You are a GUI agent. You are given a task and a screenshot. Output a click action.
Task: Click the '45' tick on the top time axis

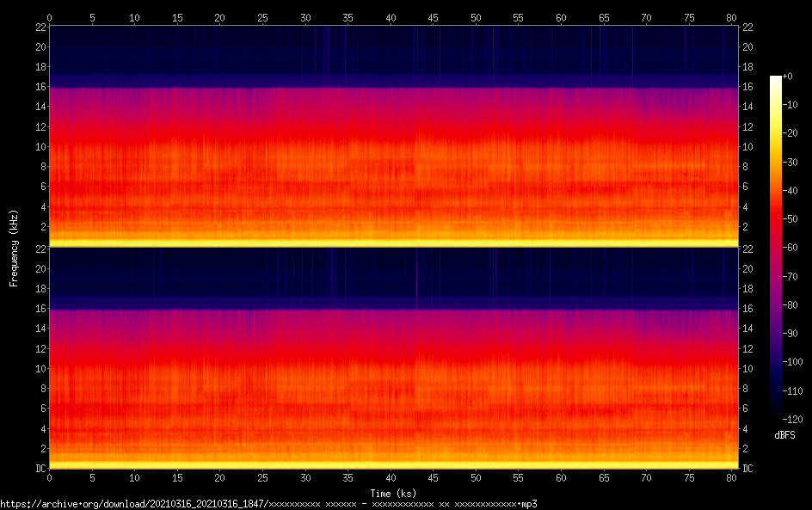point(433,17)
